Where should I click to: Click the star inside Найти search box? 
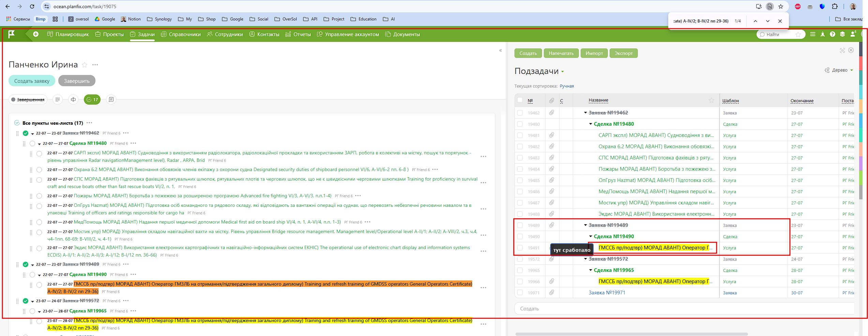(798, 34)
